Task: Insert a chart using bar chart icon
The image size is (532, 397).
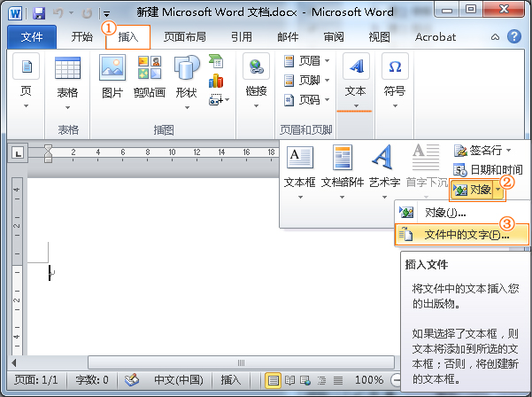Action: click(x=216, y=81)
